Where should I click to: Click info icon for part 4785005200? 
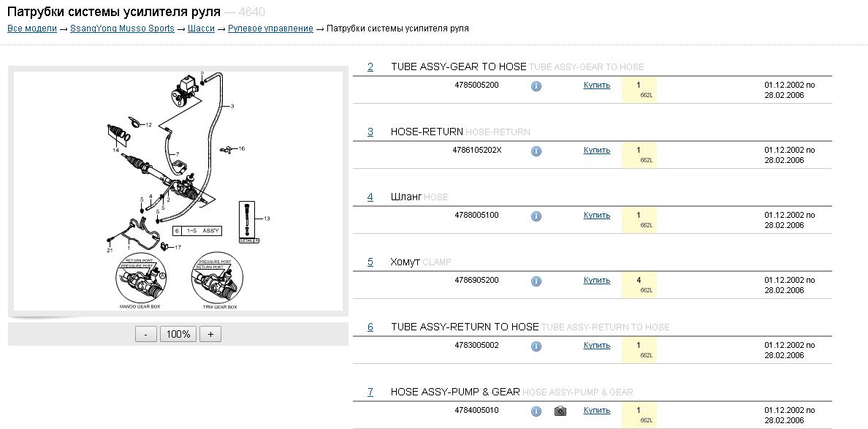click(536, 86)
